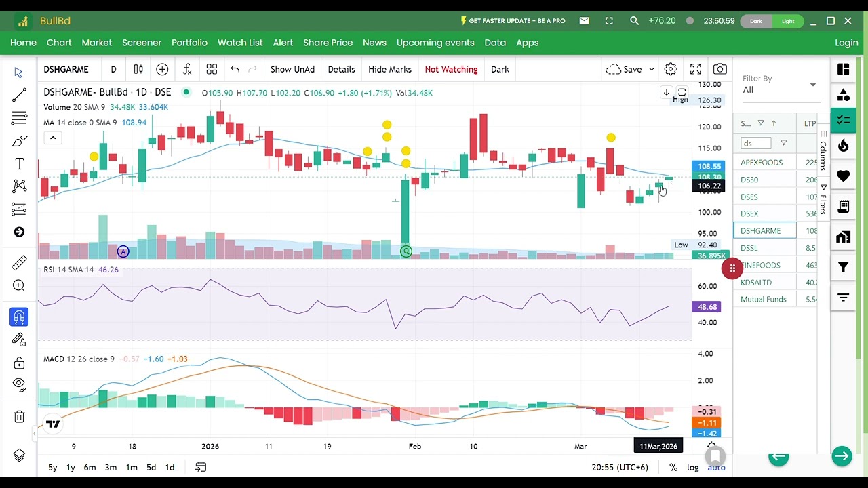The width and height of the screenshot is (868, 488).
Task: Enter fullscreen chart mode
Action: click(695, 69)
